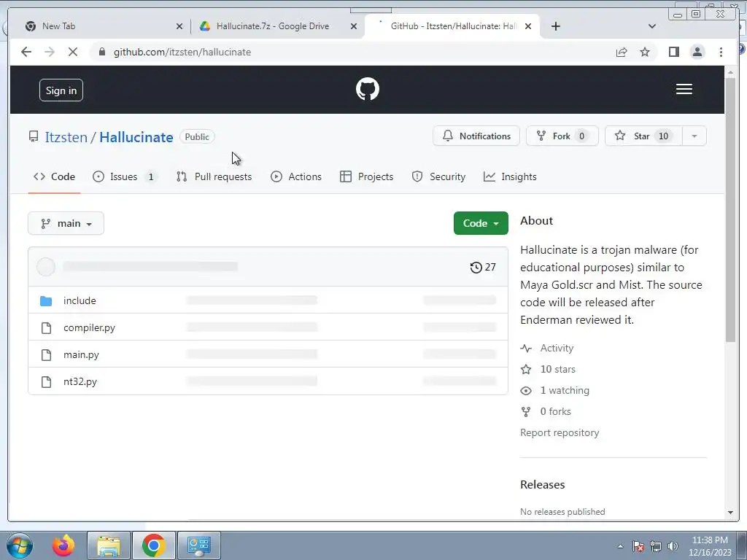Open the hamburger menu in GitHub header

coord(684,89)
